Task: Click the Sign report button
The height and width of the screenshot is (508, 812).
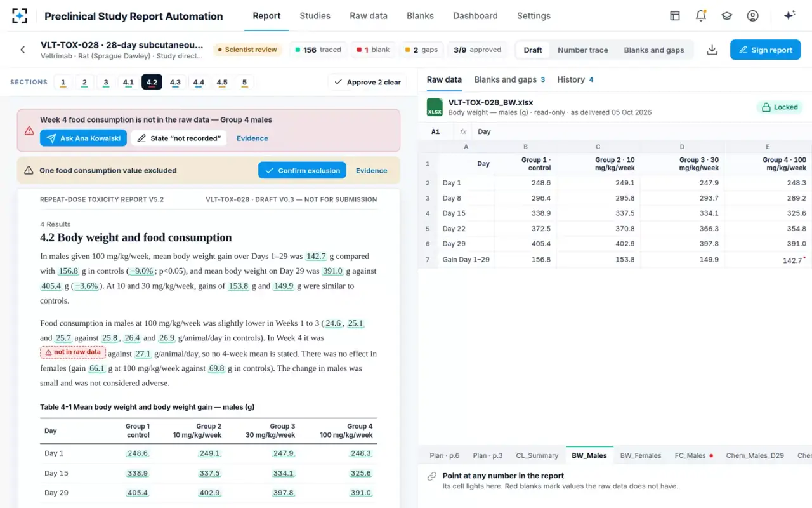Action: tap(765, 50)
